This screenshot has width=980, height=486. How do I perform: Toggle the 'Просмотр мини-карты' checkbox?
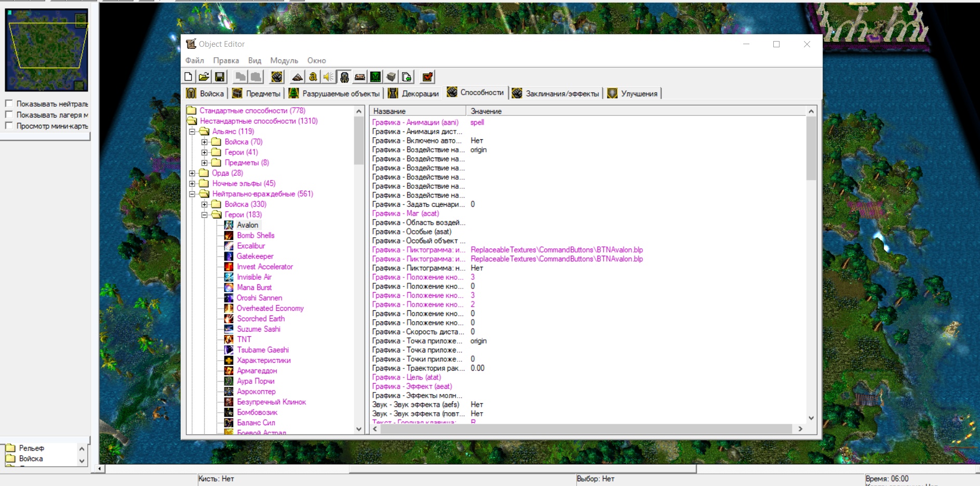(9, 125)
